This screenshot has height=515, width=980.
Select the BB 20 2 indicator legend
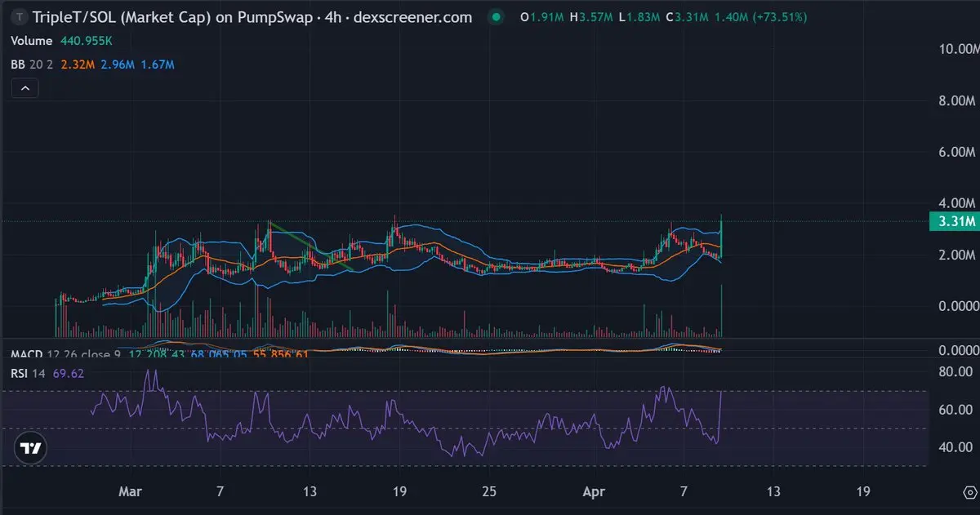(33, 64)
